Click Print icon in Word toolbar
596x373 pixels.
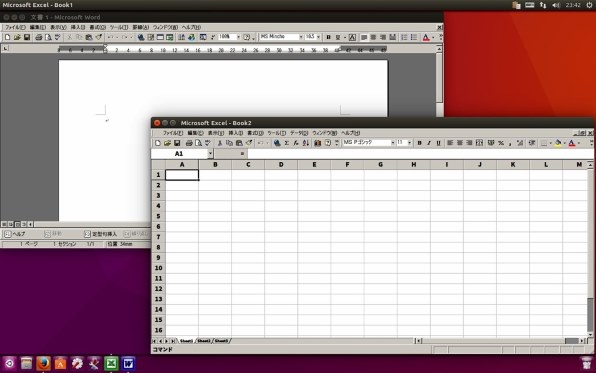(38, 37)
